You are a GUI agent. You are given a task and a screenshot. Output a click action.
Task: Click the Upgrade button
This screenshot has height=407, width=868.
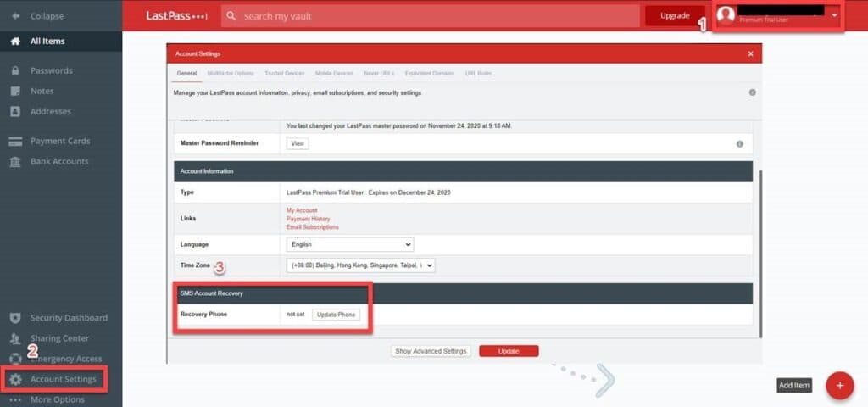point(675,16)
